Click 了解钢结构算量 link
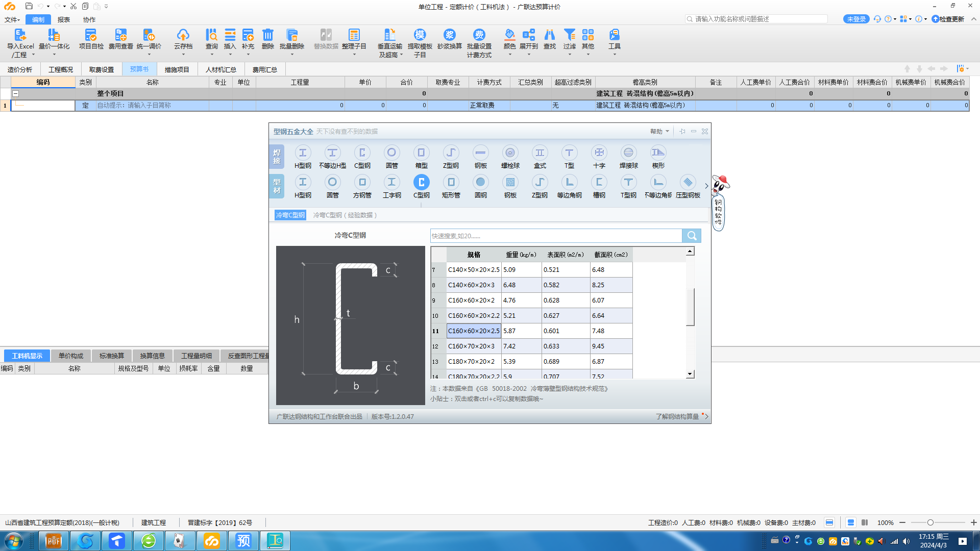Viewport: 980px width, 551px height. [x=677, y=416]
